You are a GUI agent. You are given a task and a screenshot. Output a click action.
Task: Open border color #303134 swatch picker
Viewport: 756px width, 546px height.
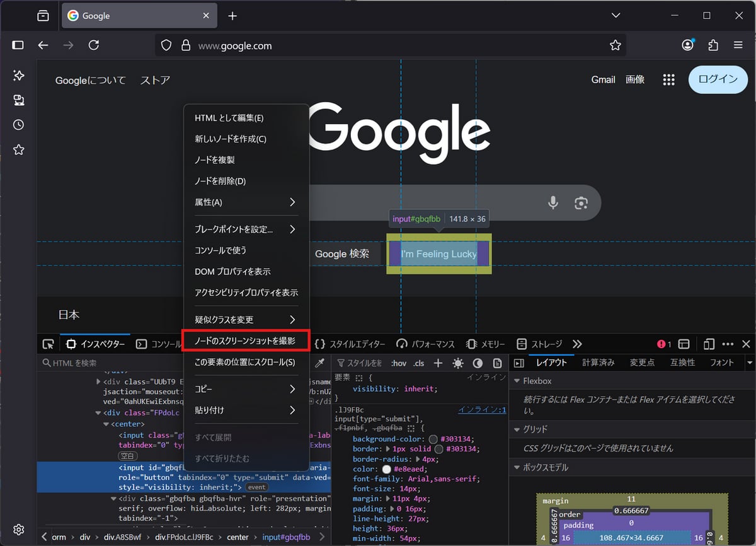tap(438, 449)
